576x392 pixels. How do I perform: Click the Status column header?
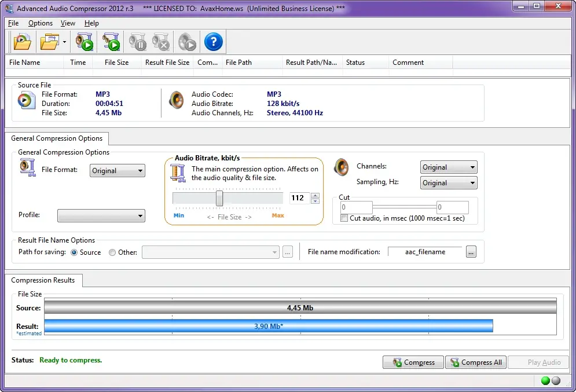[x=365, y=63]
